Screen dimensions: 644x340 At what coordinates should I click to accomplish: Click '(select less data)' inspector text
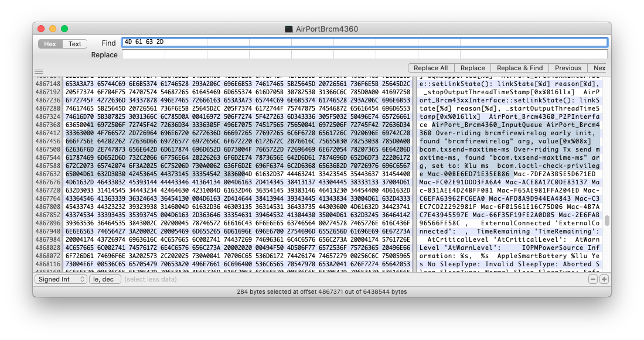point(151,279)
